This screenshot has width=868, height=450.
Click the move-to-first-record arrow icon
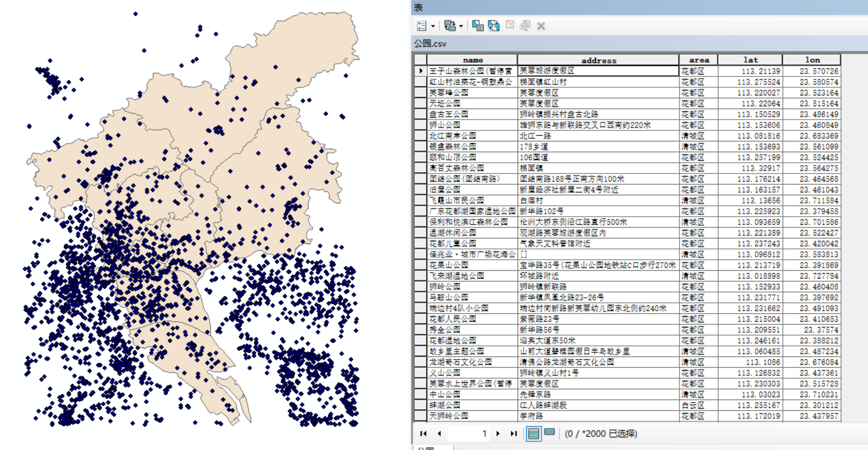point(423,433)
